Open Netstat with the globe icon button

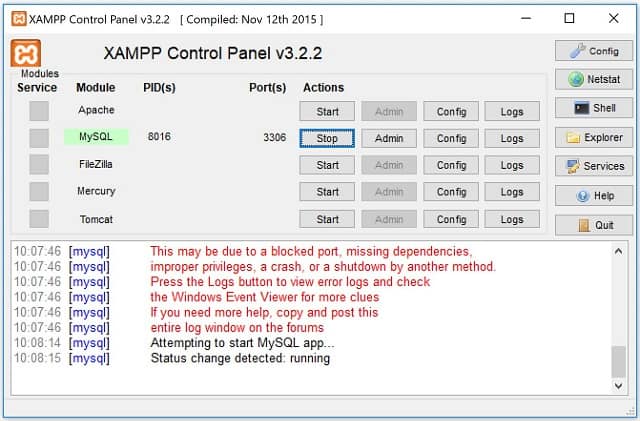594,79
